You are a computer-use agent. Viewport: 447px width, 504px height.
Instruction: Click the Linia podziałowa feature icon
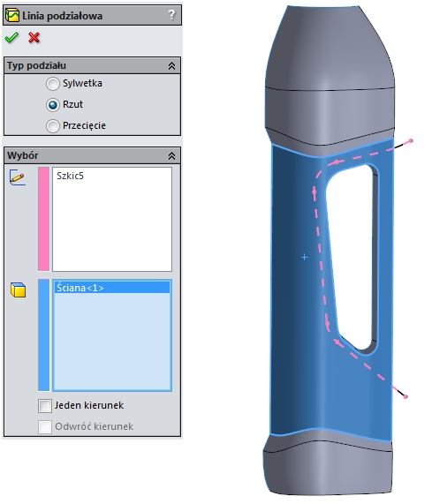pos(12,15)
